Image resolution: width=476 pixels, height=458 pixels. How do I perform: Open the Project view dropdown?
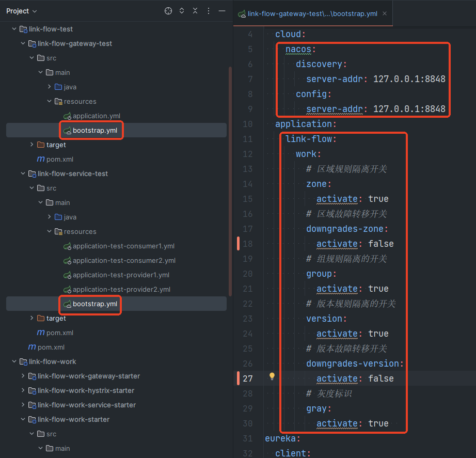tap(22, 11)
